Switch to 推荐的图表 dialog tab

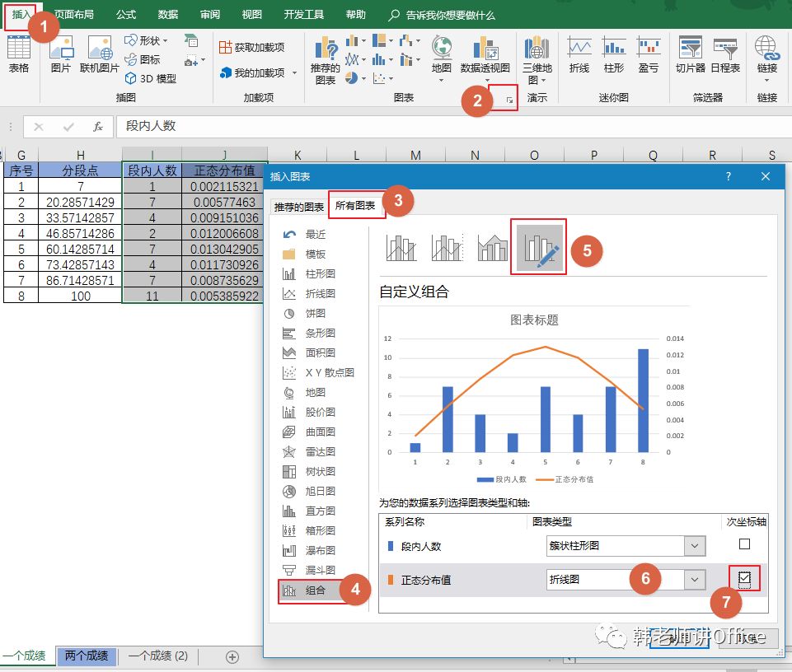(x=298, y=207)
